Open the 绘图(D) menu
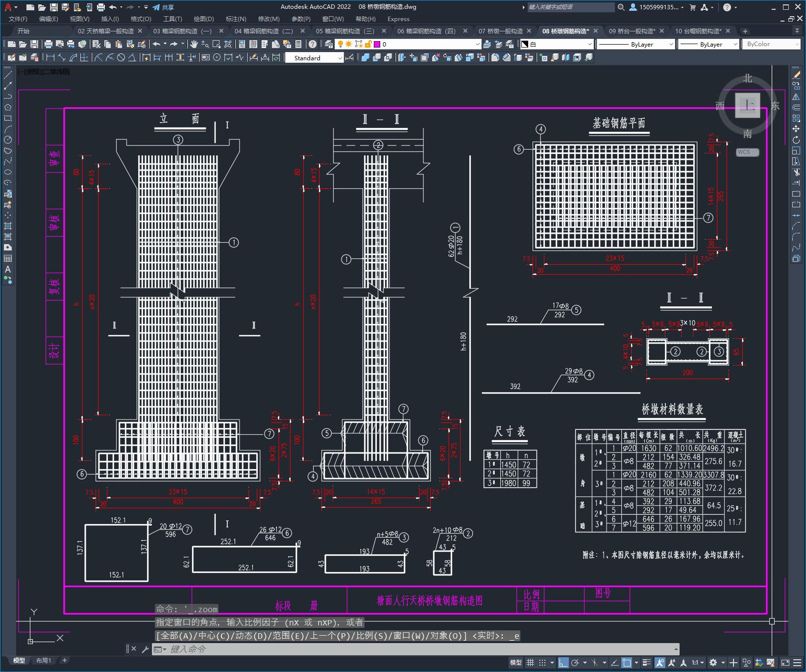Viewport: 806px width, 672px height. [x=204, y=19]
